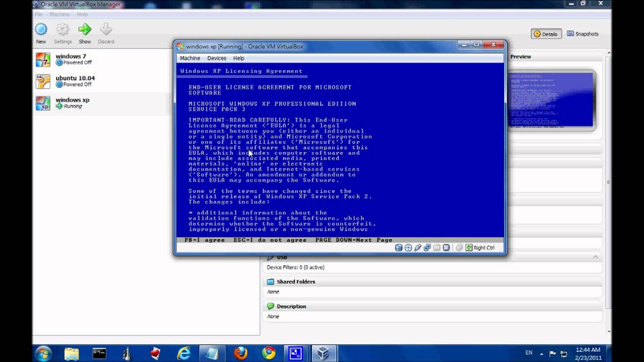Click the New virtual machine toolbar icon
The width and height of the screenshot is (644, 362).
click(x=41, y=29)
